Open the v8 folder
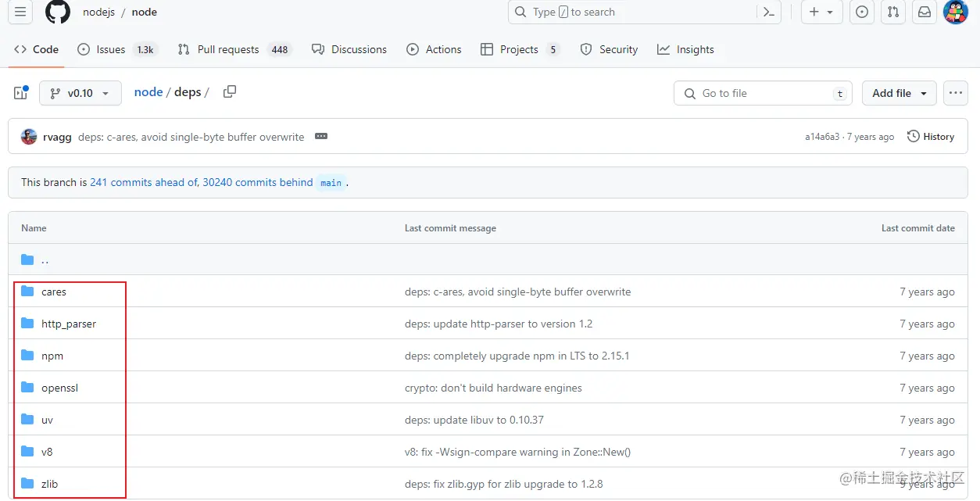The image size is (980, 501). click(47, 452)
